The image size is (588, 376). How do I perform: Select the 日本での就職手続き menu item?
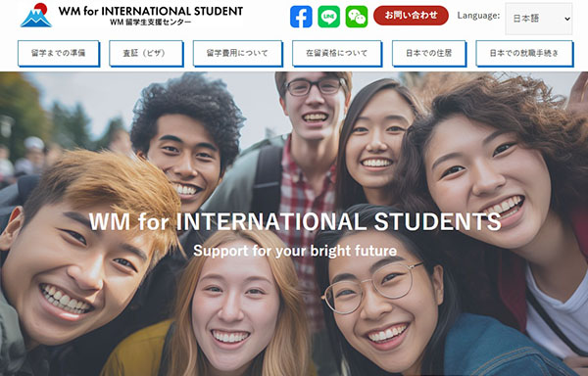pyautogui.click(x=524, y=53)
